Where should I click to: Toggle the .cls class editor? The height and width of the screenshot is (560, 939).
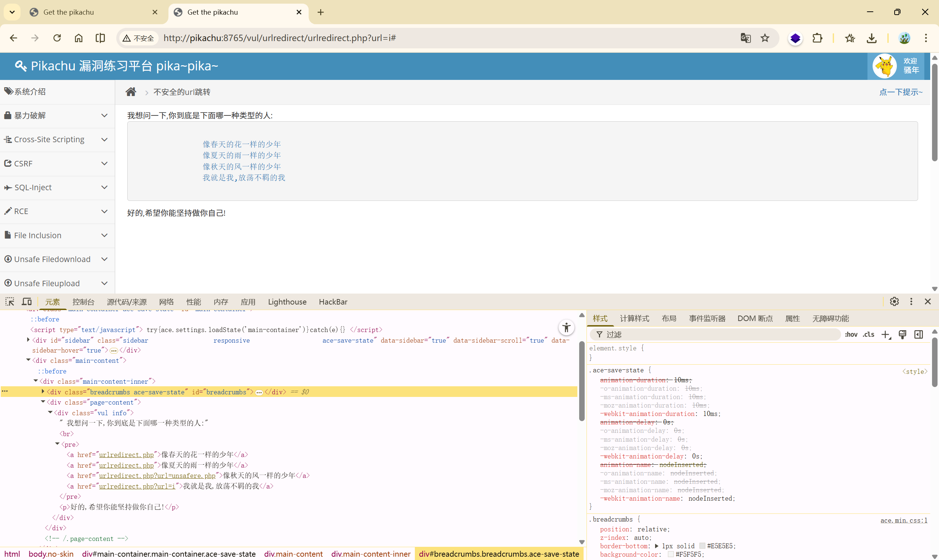pos(869,334)
